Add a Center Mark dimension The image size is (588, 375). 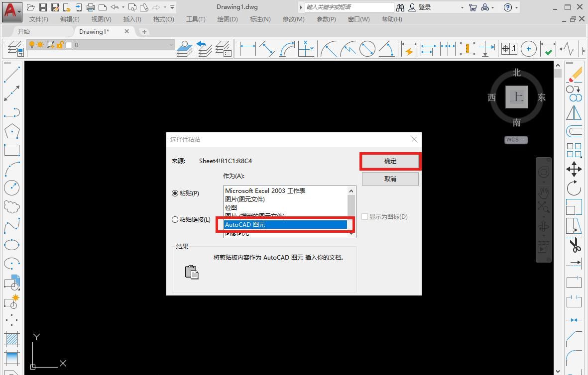click(x=529, y=49)
